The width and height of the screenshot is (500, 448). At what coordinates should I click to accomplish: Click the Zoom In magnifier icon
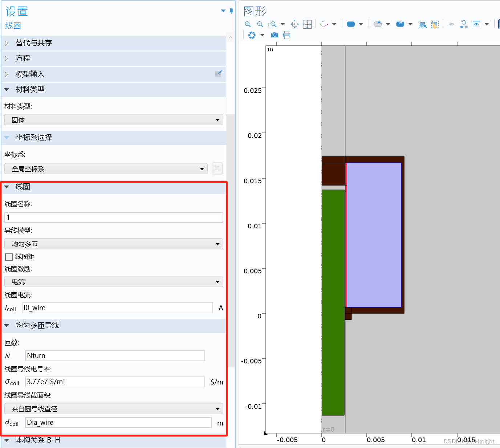point(248,24)
